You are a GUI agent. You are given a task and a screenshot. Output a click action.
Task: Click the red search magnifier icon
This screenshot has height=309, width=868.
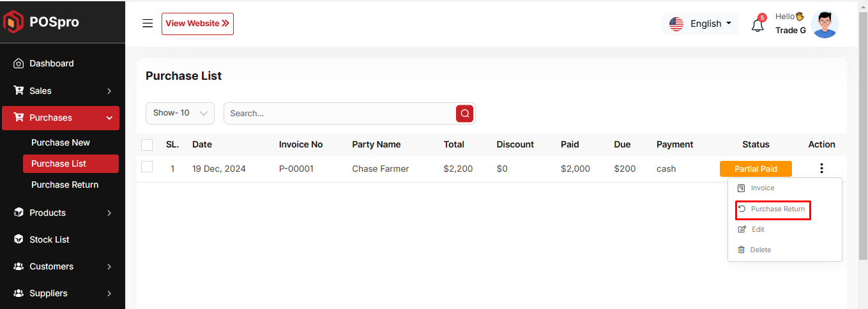click(x=464, y=114)
